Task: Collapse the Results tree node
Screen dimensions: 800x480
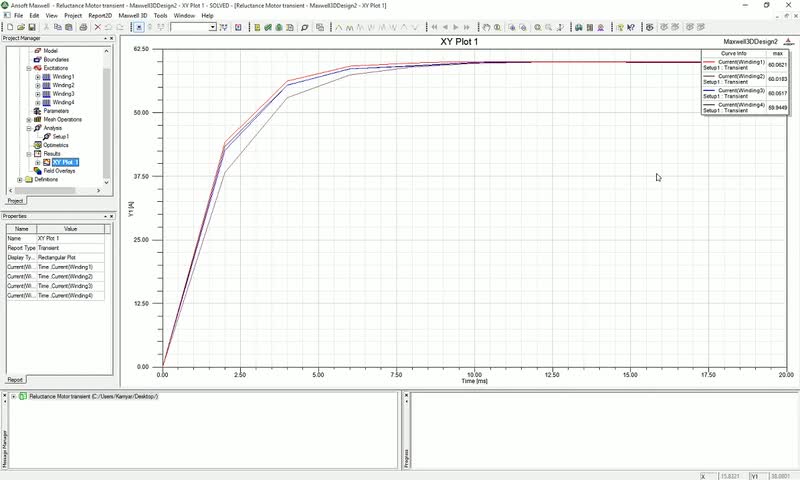Action: (29, 154)
